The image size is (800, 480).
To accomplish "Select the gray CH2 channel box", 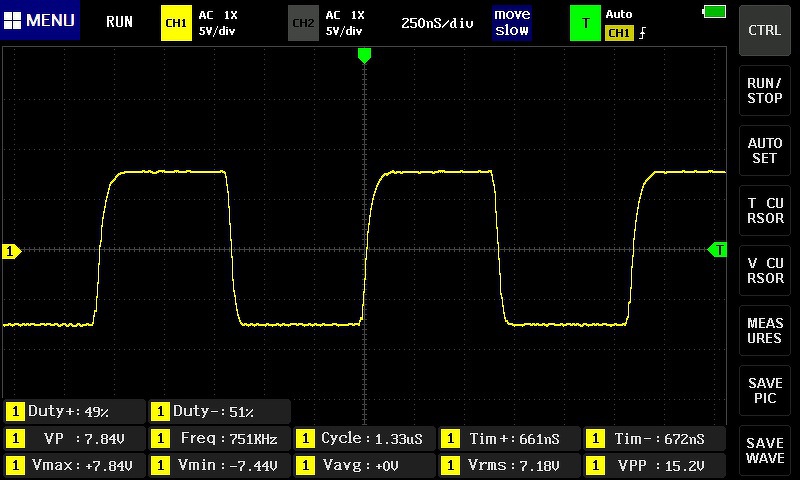I will (x=303, y=23).
